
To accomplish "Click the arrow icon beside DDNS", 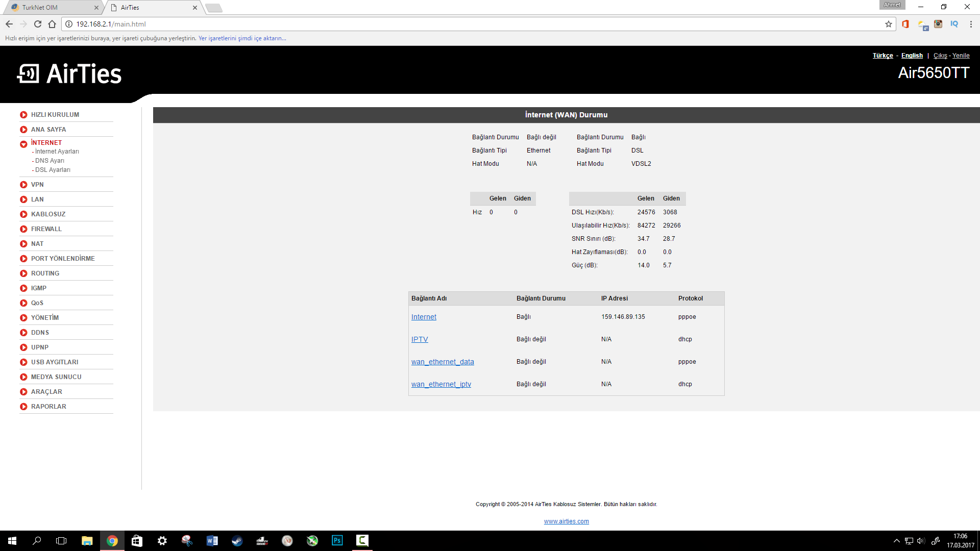I will [x=23, y=333].
